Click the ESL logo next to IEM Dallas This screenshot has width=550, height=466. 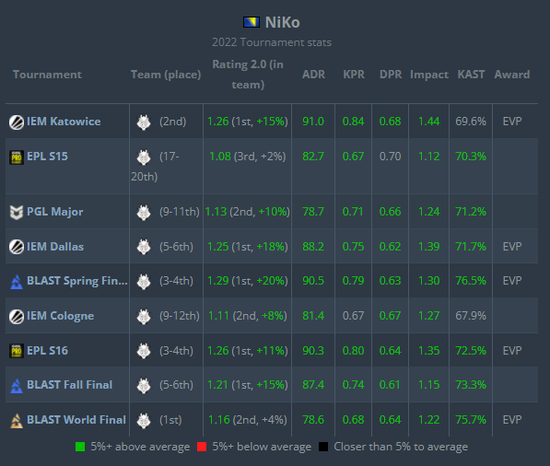pos(16,247)
